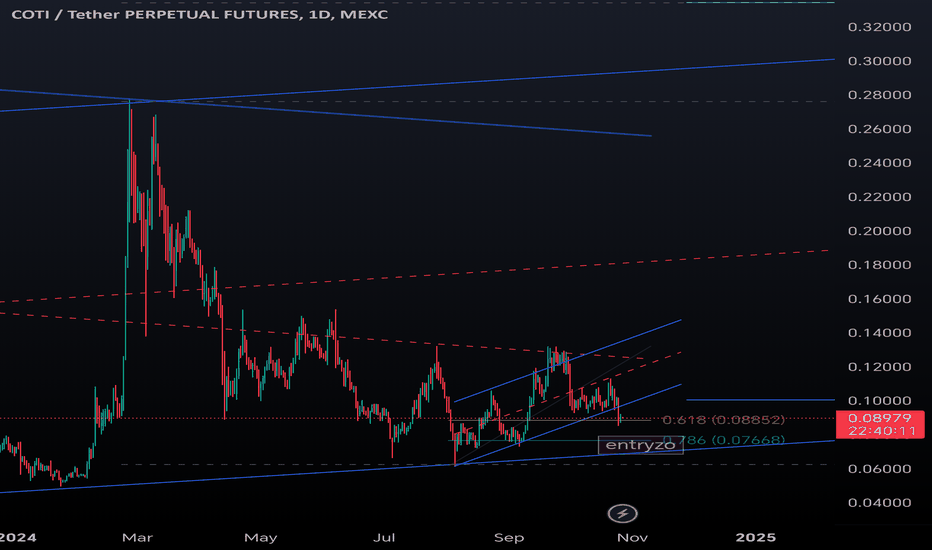Click the 0.14000 price axis label
The width and height of the screenshot is (932, 550).
click(880, 332)
